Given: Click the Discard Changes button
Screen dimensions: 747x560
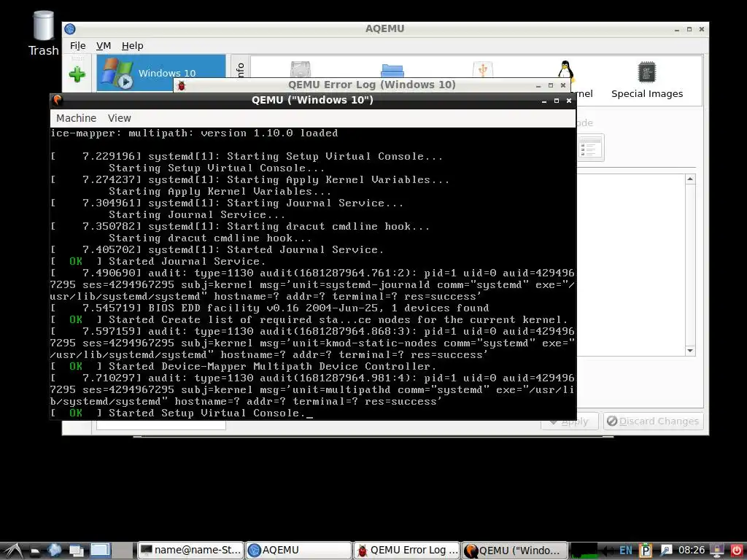Looking at the screenshot, I should [653, 421].
